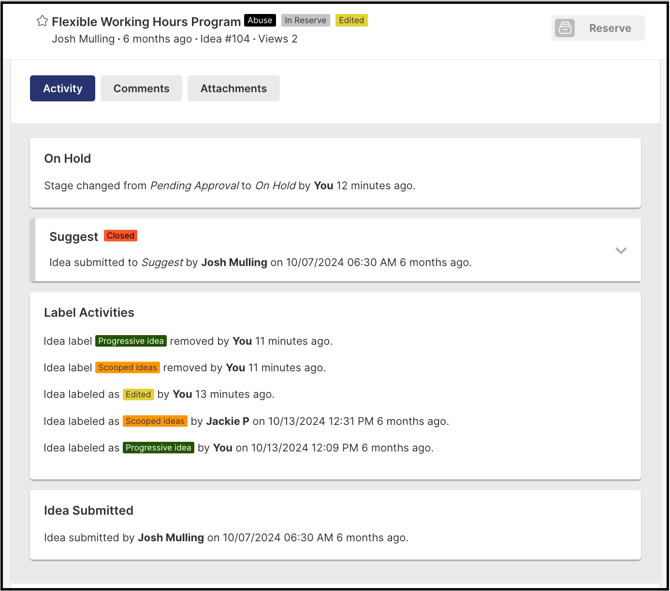Viewport: 670px width, 591px height.
Task: Click Jackie P in Label Activities
Action: [228, 422]
